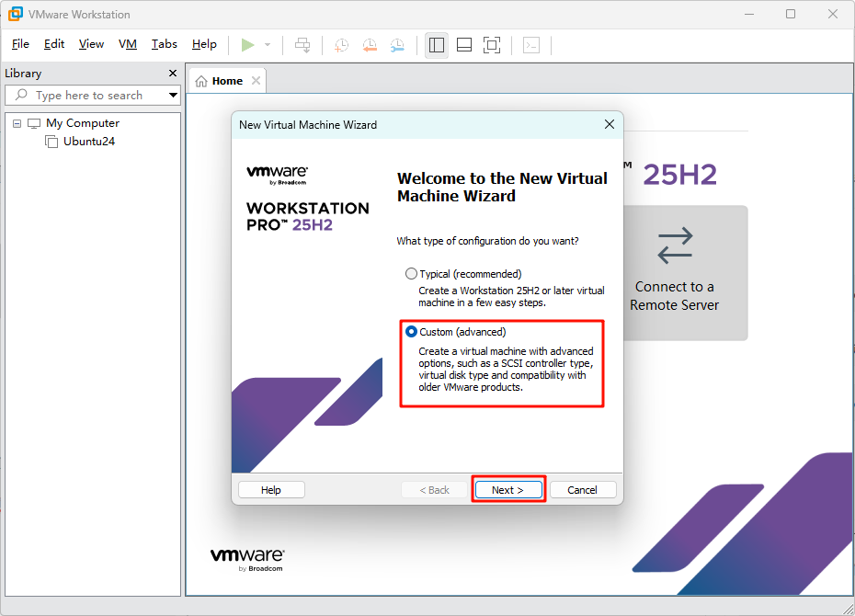Click the library search field

93,96
